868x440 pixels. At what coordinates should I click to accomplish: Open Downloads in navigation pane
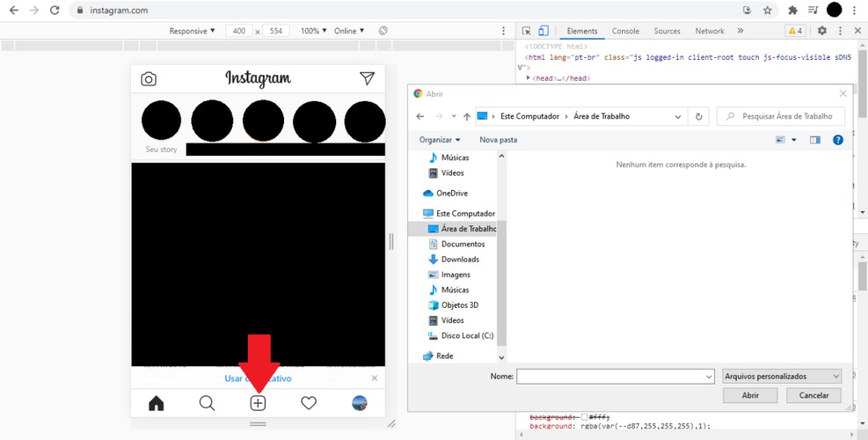[x=455, y=260]
